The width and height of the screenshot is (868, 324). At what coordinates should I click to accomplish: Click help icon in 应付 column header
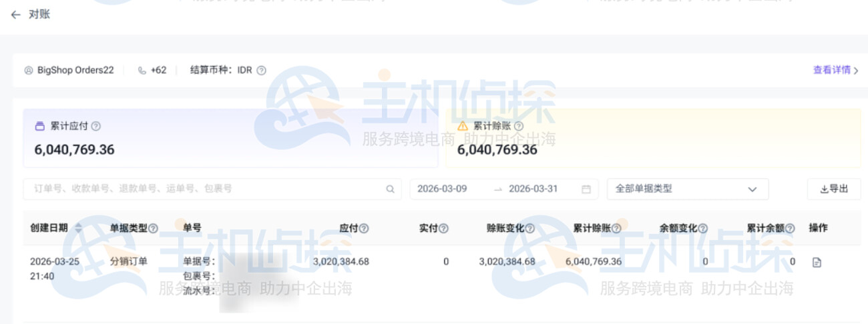tap(364, 229)
